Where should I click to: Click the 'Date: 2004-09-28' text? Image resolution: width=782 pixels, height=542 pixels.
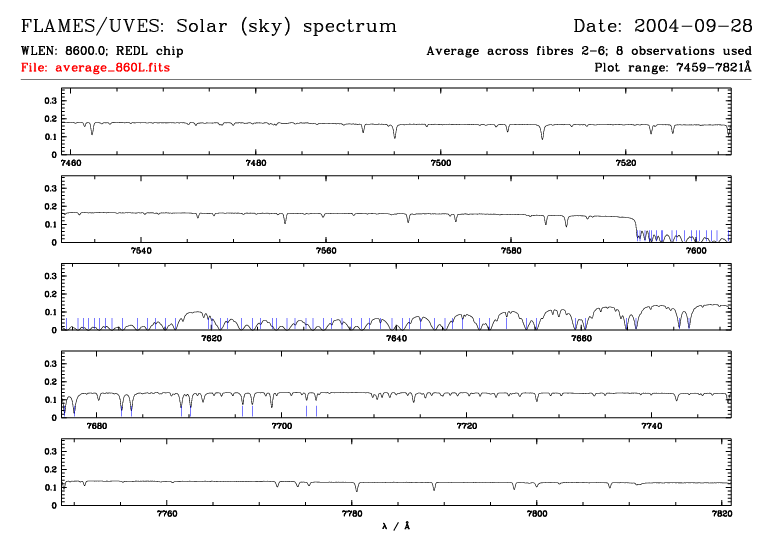tap(663, 26)
